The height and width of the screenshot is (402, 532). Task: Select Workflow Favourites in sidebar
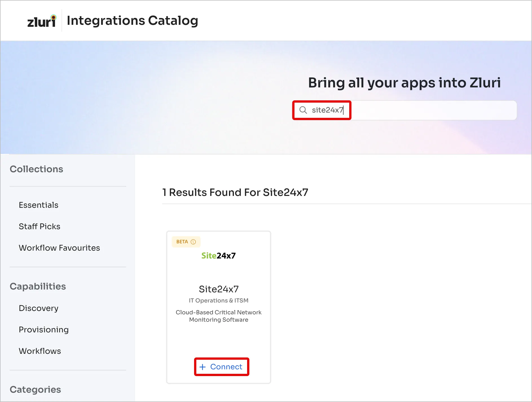tap(59, 248)
